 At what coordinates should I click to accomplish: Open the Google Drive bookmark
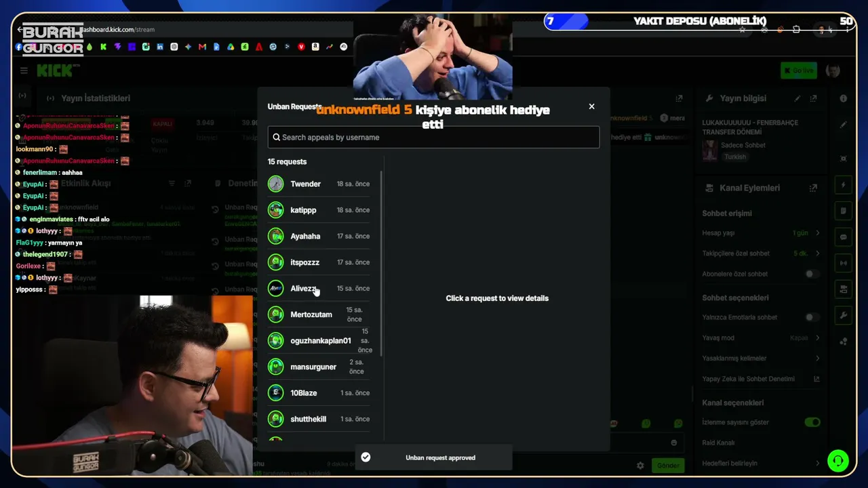(x=231, y=47)
